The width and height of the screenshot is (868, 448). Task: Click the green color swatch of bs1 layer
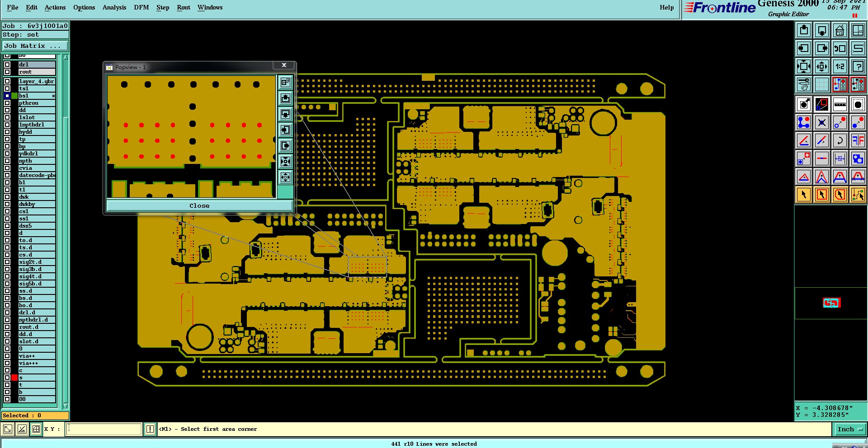click(x=14, y=96)
